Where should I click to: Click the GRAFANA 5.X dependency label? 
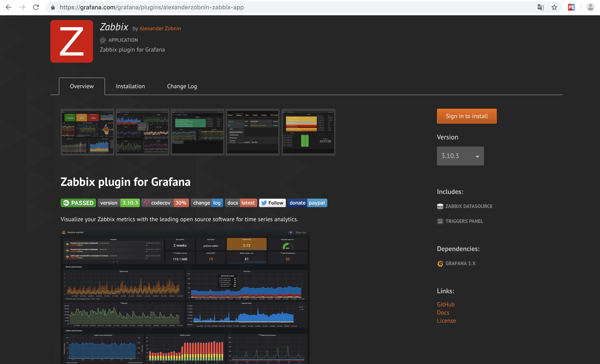point(460,264)
